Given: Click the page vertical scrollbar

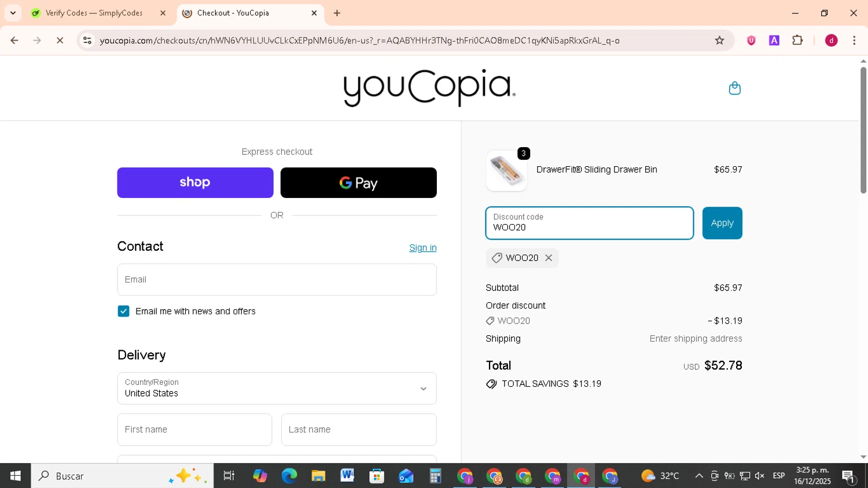Looking at the screenshot, I should (x=863, y=130).
